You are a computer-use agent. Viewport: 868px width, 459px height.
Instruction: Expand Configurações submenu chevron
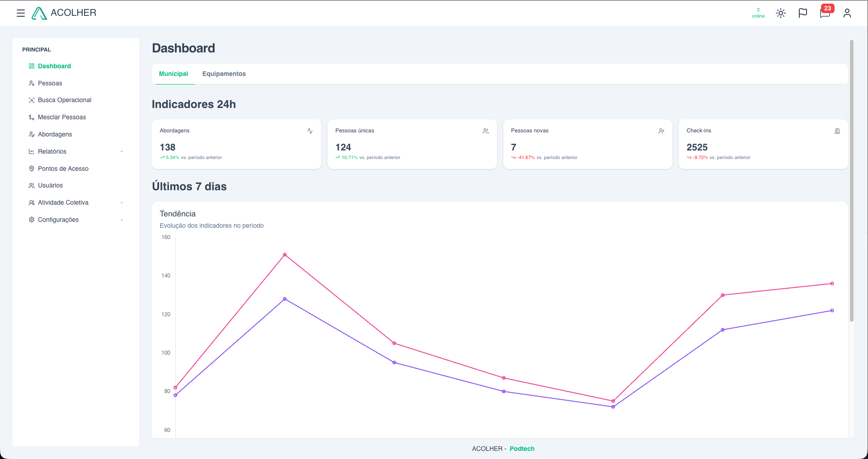click(122, 220)
